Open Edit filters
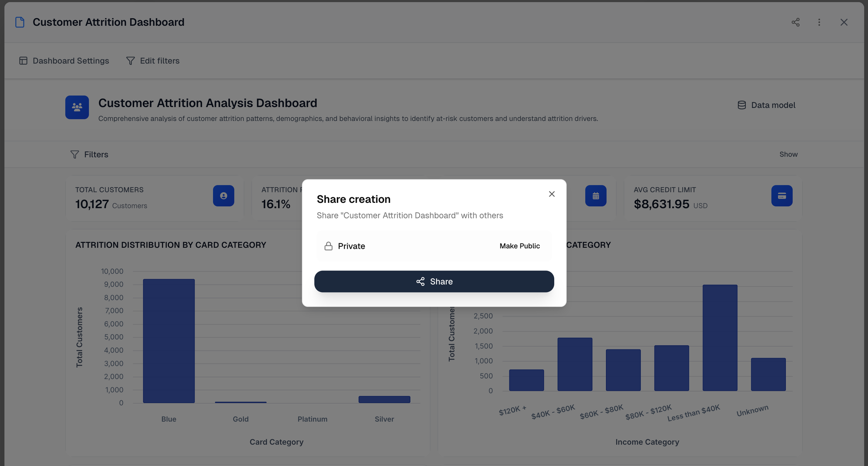868x466 pixels. click(153, 61)
